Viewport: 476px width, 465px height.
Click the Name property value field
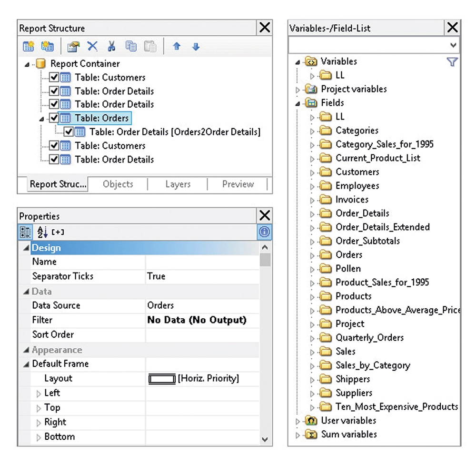click(202, 262)
